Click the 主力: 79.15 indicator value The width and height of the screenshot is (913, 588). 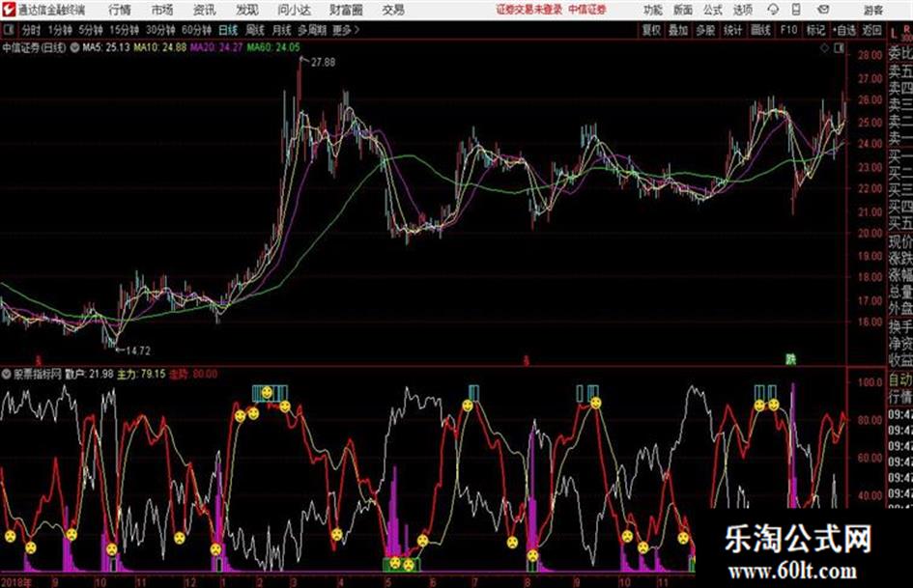pos(141,374)
